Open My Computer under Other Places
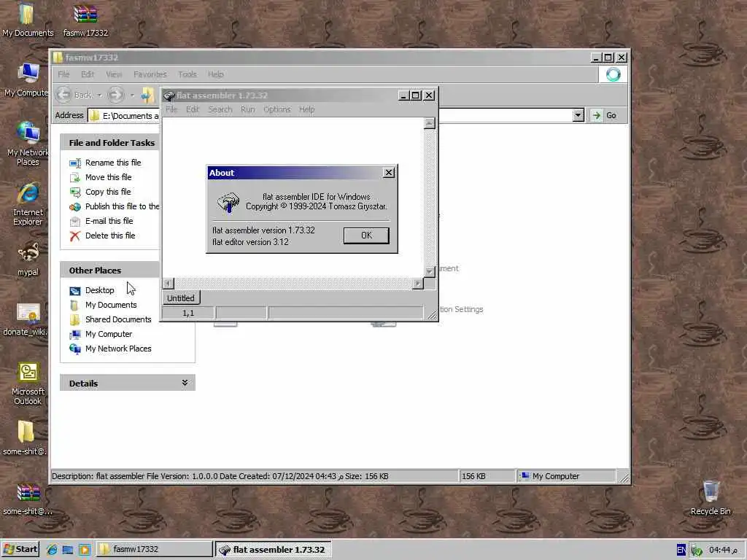 pyautogui.click(x=109, y=334)
